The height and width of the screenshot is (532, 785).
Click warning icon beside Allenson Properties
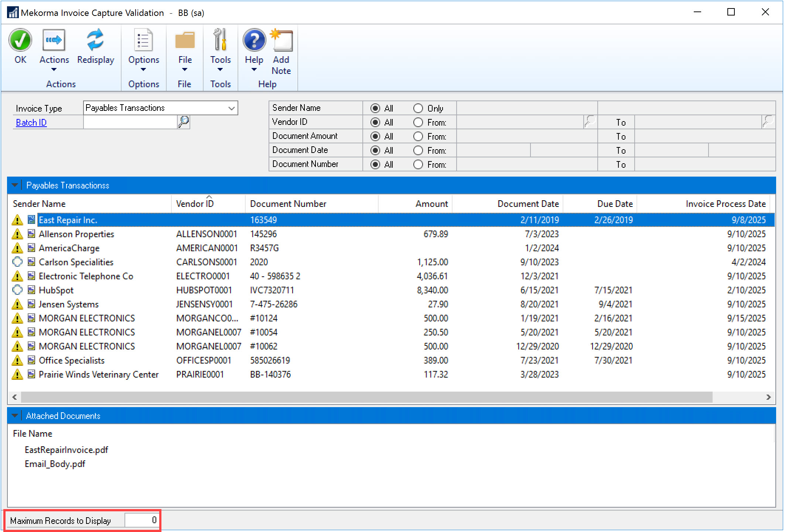click(17, 234)
